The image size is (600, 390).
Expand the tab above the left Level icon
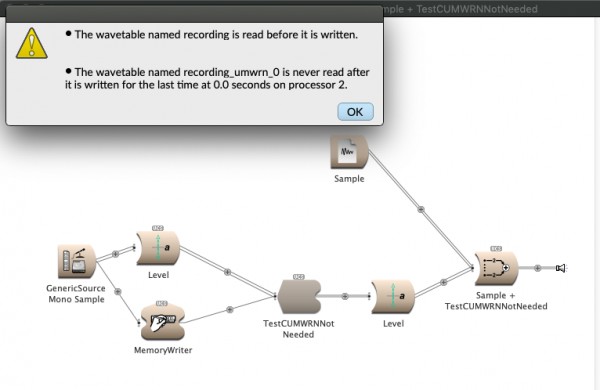(x=158, y=228)
